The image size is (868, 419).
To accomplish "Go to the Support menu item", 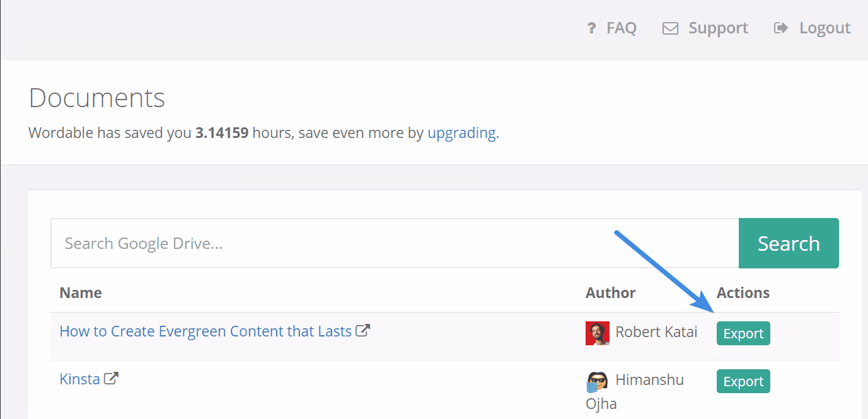I will click(718, 28).
